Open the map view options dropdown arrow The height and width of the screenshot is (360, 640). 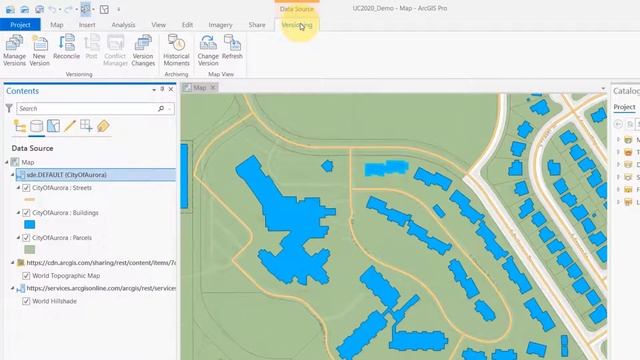603,88
